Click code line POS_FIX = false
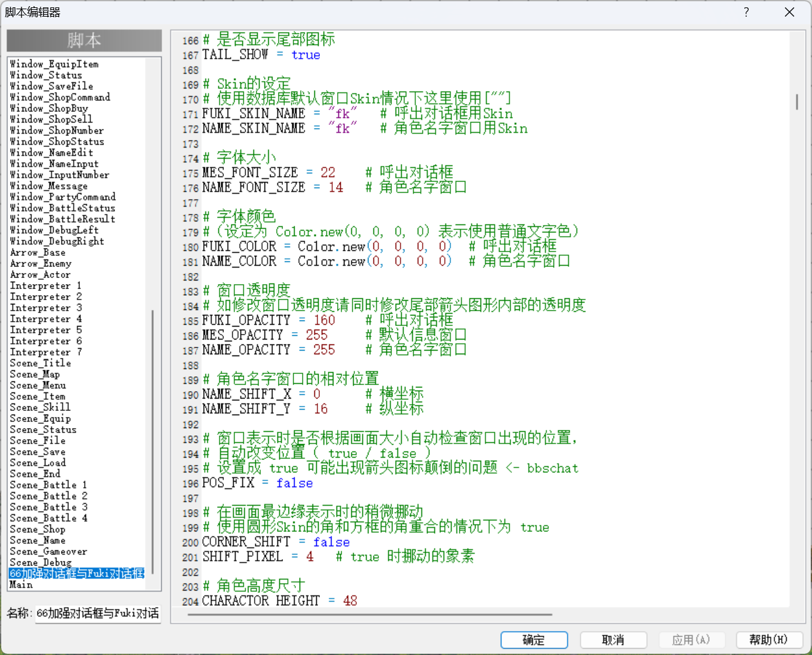Image resolution: width=812 pixels, height=655 pixels. point(258,483)
